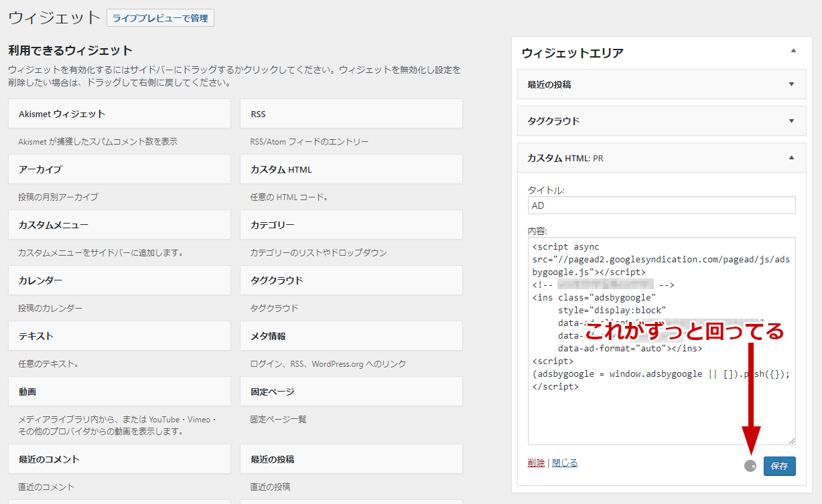The image size is (822, 504).
Task: Collapse the カスタム HTML: PR widget
Action: click(x=791, y=158)
